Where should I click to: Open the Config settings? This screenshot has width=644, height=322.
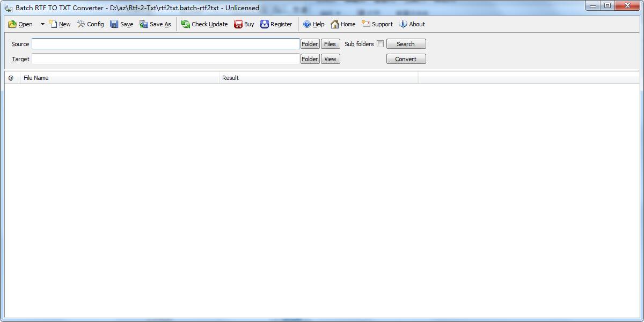[x=90, y=24]
